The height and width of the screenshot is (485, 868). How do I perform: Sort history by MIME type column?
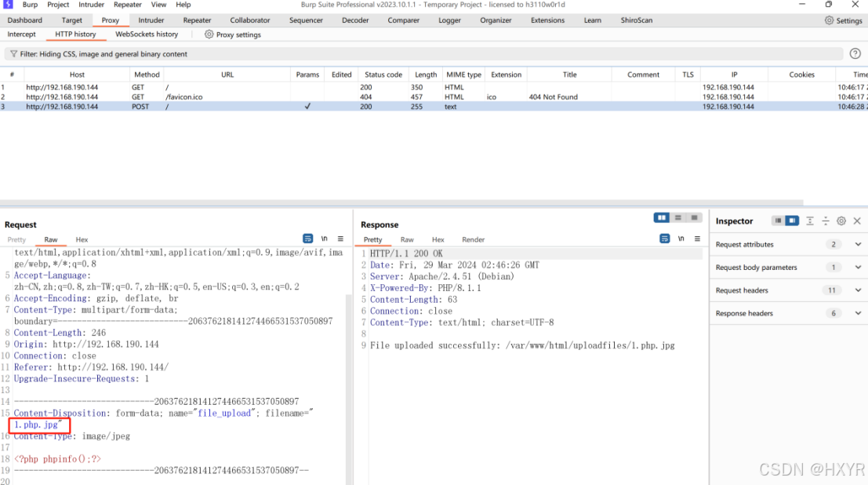click(464, 75)
